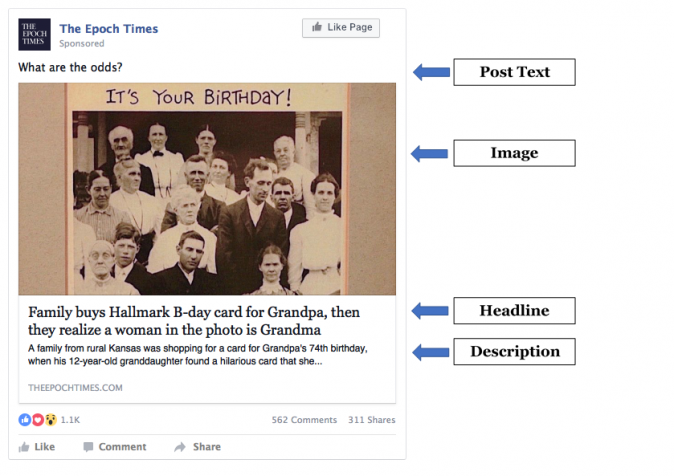Click the Comment button below post
The width and height of the screenshot is (674, 476).
click(114, 447)
